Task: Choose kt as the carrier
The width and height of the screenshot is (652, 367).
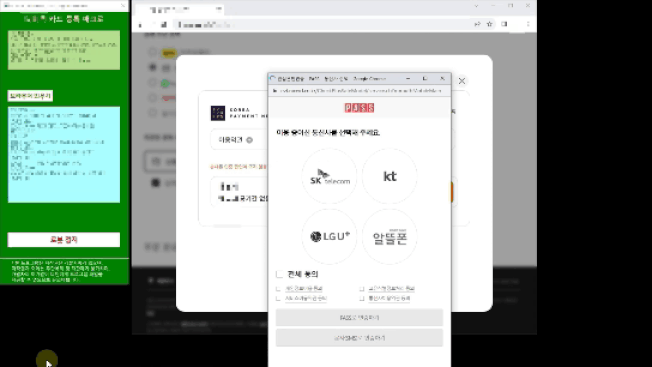Action: pos(390,176)
